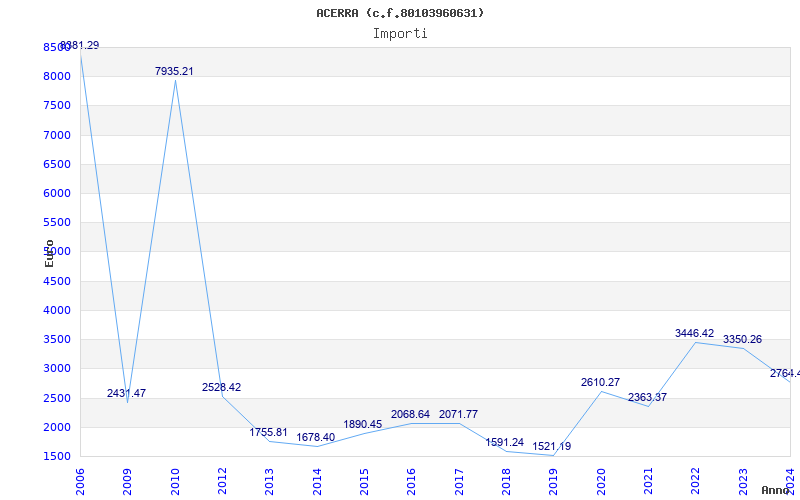The image size is (800, 500).
Task: Click the data label 2068.64
Action: click(x=411, y=414)
